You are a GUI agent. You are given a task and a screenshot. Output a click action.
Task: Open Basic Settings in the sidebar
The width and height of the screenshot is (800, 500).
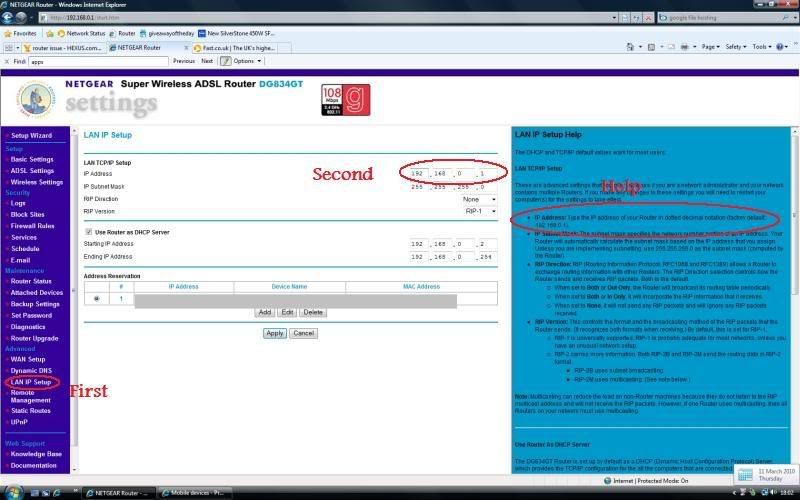click(x=32, y=159)
